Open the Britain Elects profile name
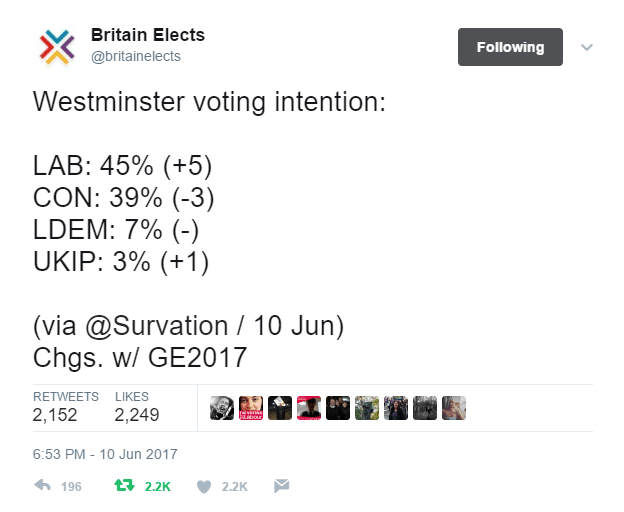 pyautogui.click(x=148, y=35)
